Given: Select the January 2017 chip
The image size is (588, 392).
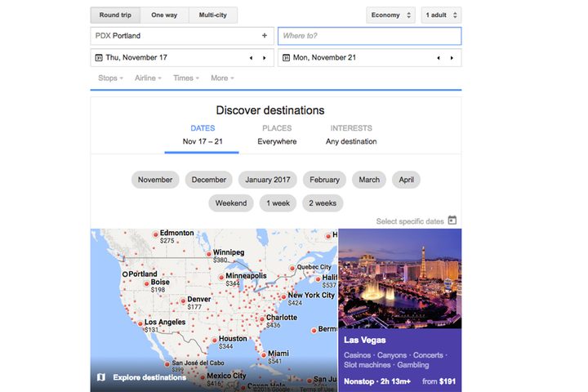Looking at the screenshot, I should (x=268, y=180).
